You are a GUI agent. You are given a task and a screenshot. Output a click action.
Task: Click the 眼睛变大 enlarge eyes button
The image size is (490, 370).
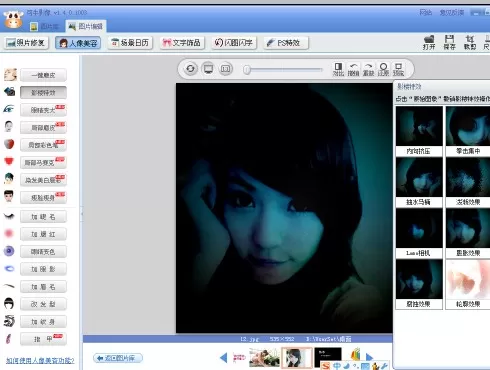[x=43, y=110]
